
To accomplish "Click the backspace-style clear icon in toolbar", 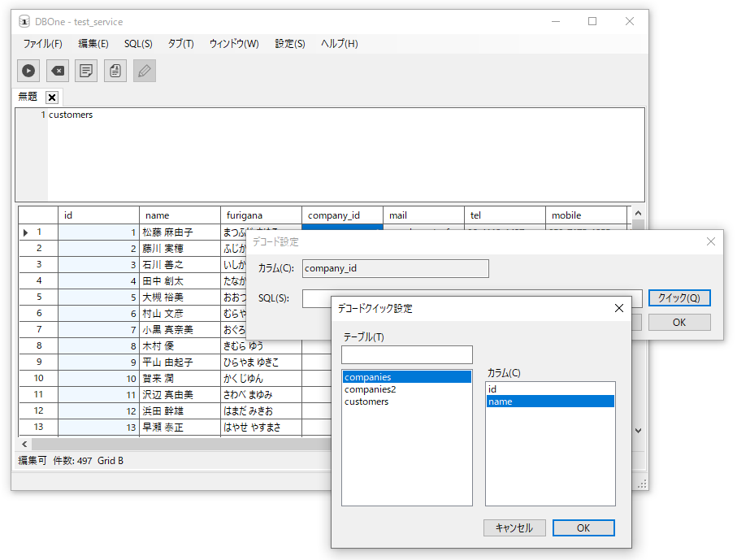I will pos(58,71).
